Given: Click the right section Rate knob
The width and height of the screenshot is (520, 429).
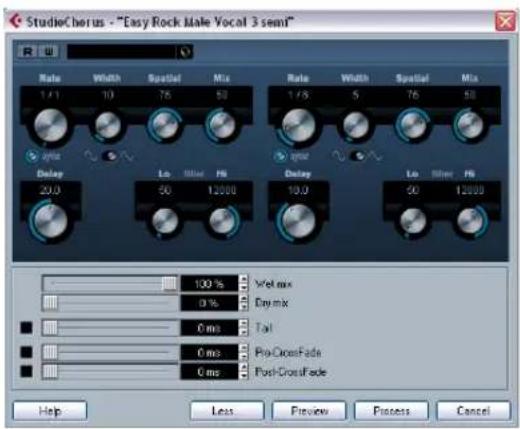Looking at the screenshot, I should [x=298, y=126].
